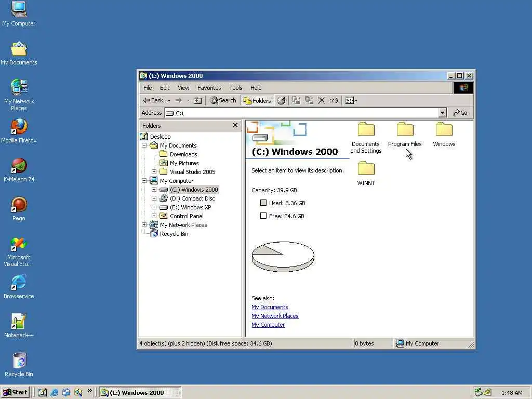The height and width of the screenshot is (399, 532).
Task: Follow the My Documents link under See also
Action: (x=270, y=307)
